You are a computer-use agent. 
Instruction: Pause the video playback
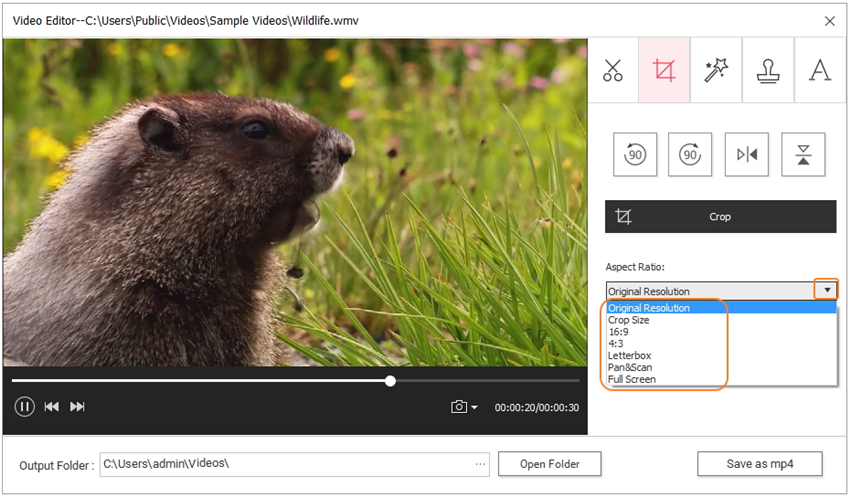pos(25,406)
